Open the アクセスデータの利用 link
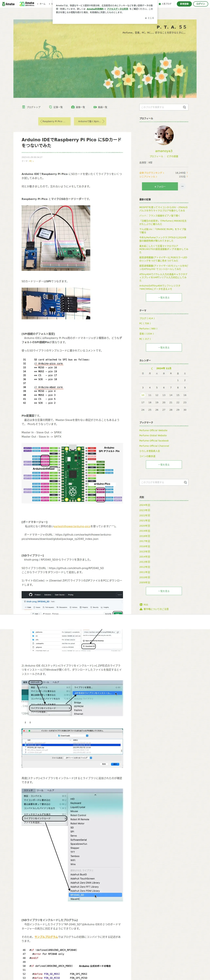This screenshot has height=980, width=210. tap(117, 9)
